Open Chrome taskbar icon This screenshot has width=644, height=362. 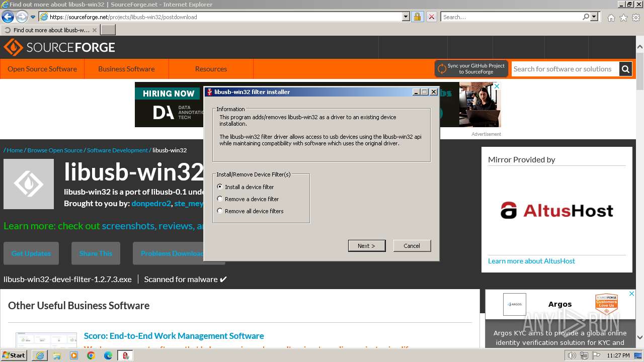[x=91, y=355]
